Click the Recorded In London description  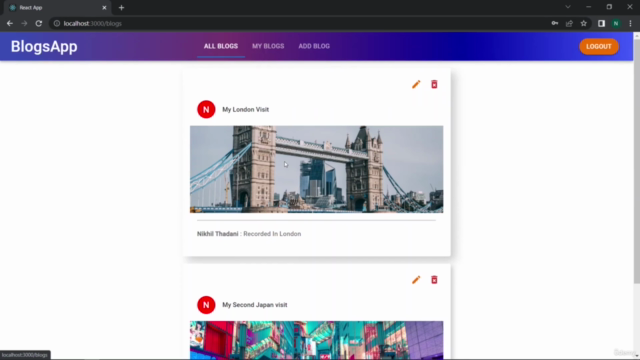pyautogui.click(x=272, y=234)
